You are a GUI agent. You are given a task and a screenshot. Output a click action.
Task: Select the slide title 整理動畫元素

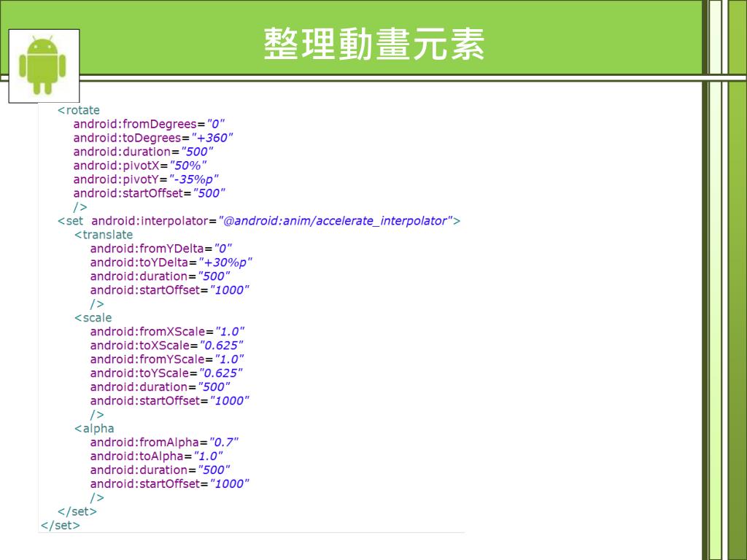[x=374, y=44]
